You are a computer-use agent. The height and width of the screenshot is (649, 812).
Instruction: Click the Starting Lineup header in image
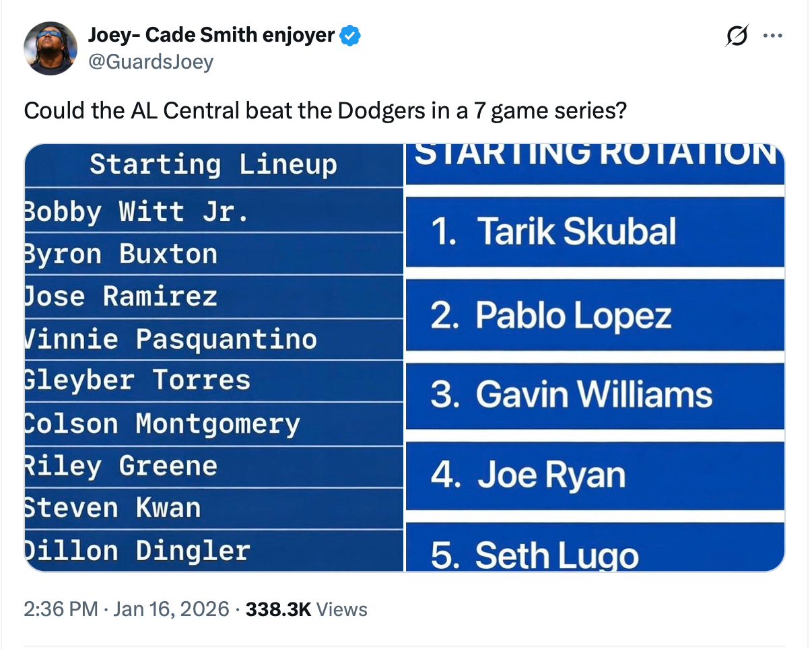coord(213,165)
